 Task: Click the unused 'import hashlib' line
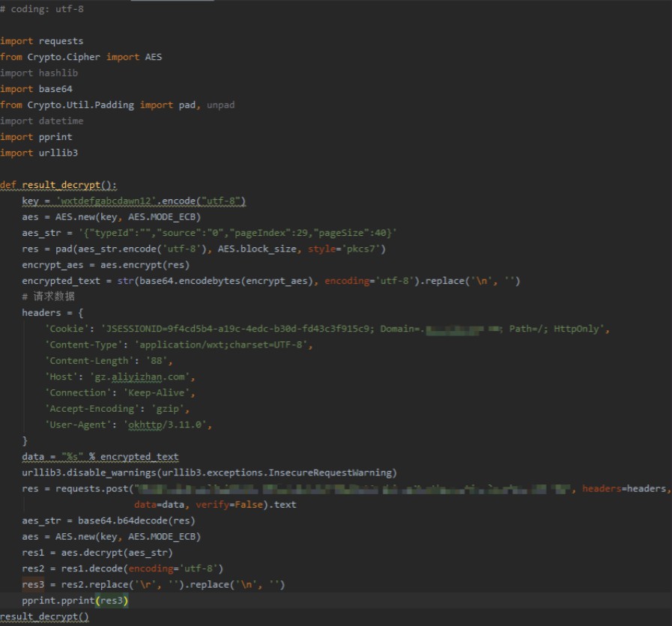point(39,73)
